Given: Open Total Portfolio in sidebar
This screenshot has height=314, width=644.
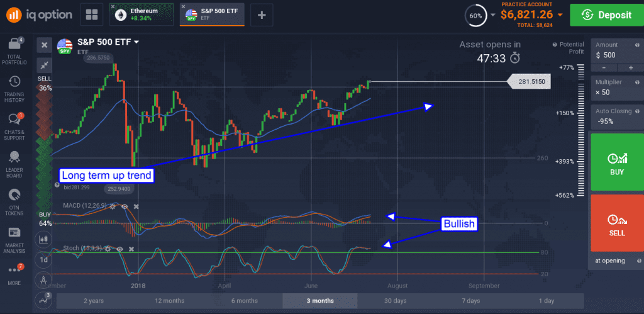Looking at the screenshot, I should click(16, 52).
